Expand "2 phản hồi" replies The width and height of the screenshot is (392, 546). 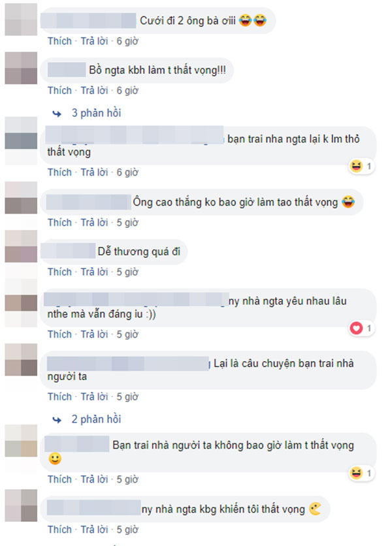coord(96,419)
